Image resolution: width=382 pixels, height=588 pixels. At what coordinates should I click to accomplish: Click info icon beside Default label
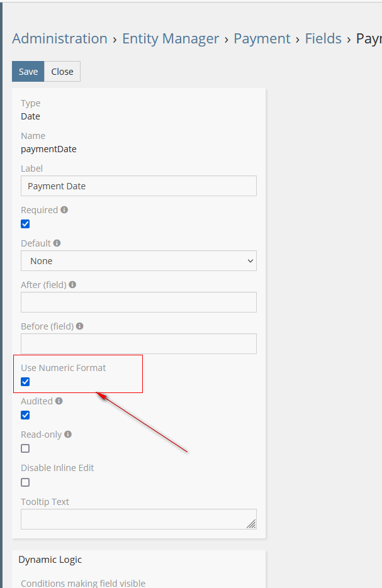point(57,243)
